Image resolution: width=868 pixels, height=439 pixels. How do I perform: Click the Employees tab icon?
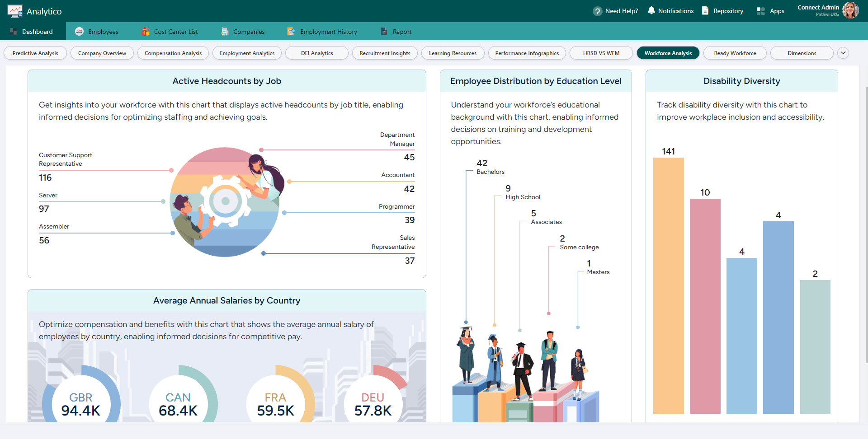(79, 31)
